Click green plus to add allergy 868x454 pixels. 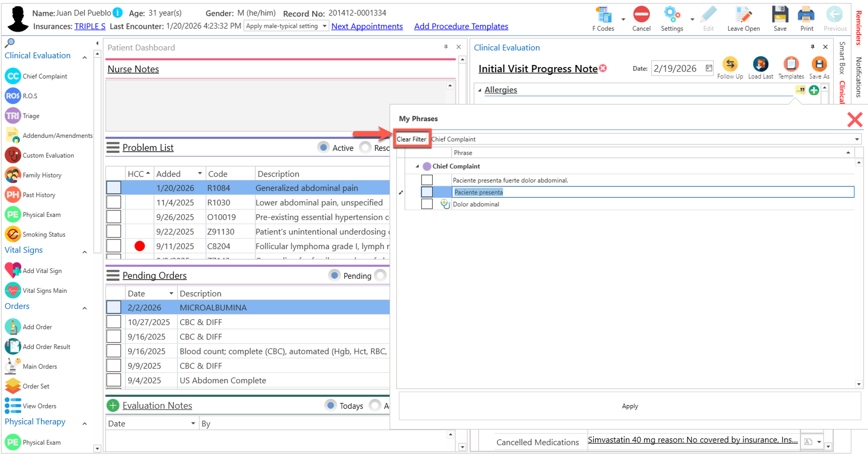[813, 90]
